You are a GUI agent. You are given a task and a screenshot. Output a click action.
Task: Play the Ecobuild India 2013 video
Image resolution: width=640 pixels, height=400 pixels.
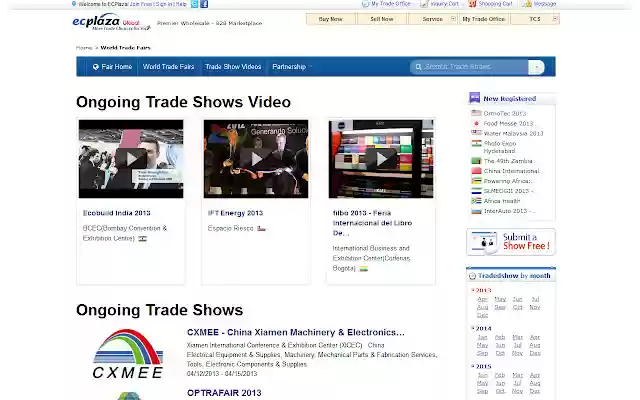(131, 159)
